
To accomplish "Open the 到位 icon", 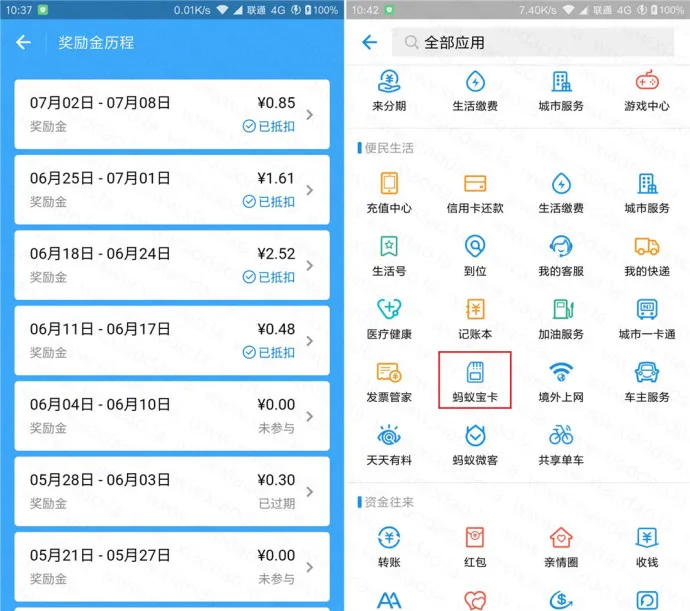I will tap(475, 246).
